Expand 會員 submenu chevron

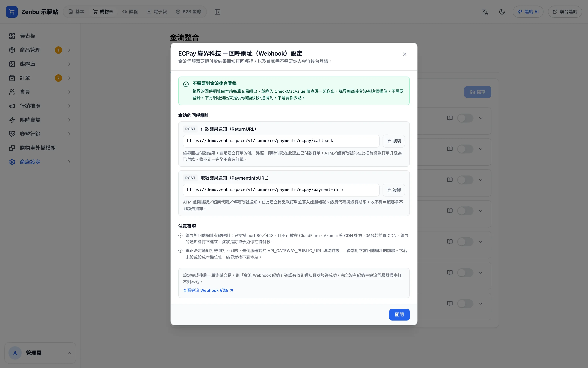pos(69,92)
